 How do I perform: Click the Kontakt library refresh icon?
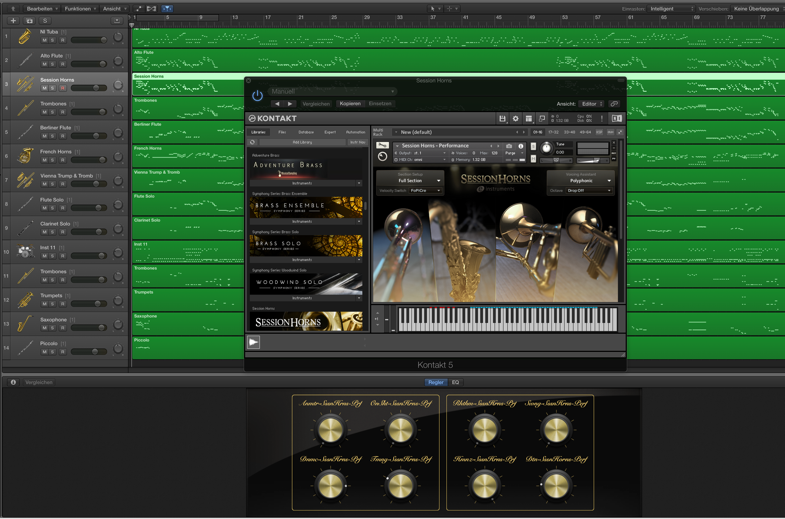click(x=253, y=142)
